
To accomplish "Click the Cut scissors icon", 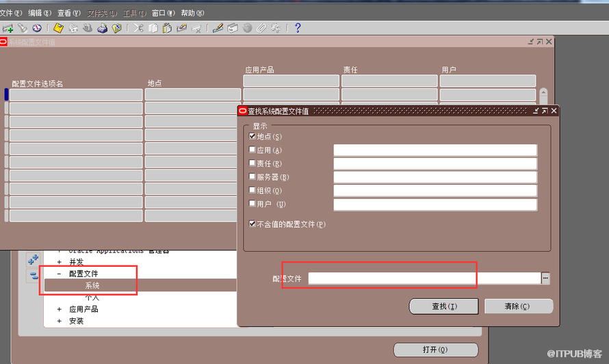I will coord(138,28).
